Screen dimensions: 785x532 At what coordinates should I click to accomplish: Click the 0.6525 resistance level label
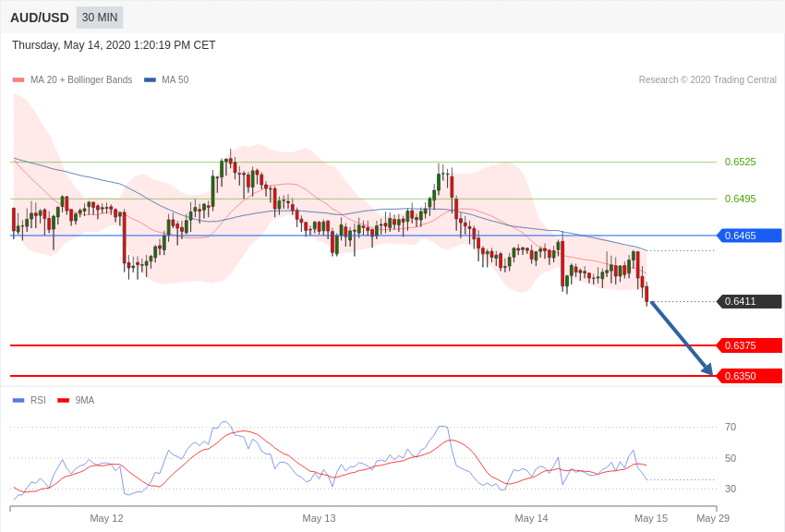(740, 162)
